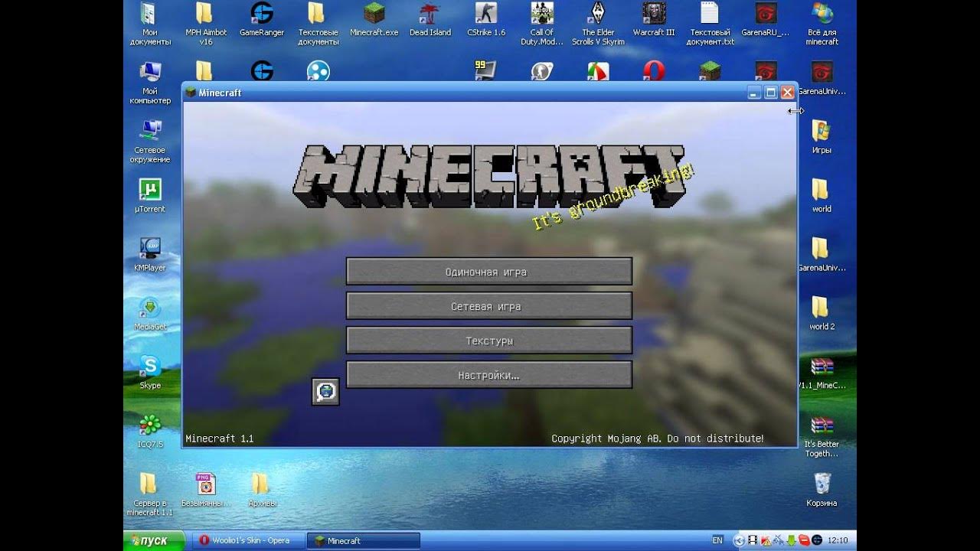
Task: Open the Call Of Duty.Mod... shortcut
Action: coord(541,24)
